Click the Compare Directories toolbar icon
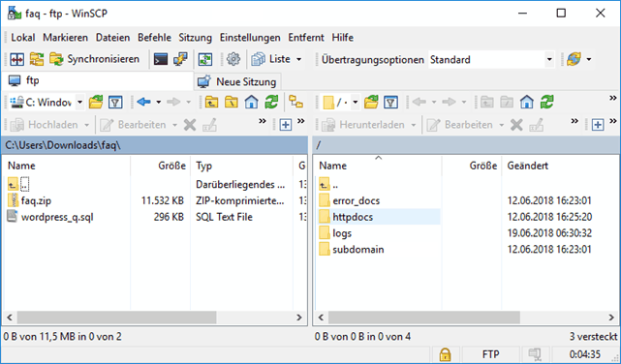The width and height of the screenshot is (621, 364). [x=17, y=59]
